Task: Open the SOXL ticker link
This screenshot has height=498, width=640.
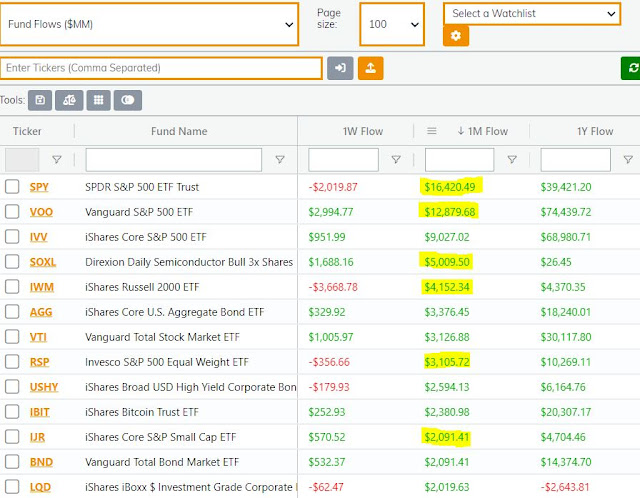Action: pyautogui.click(x=43, y=262)
